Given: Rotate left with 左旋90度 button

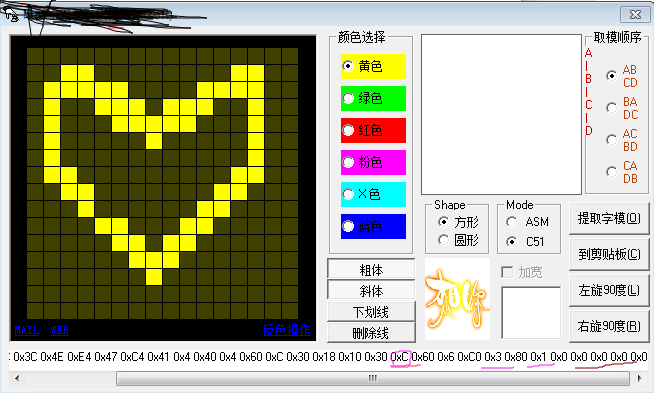Looking at the screenshot, I should [609, 290].
